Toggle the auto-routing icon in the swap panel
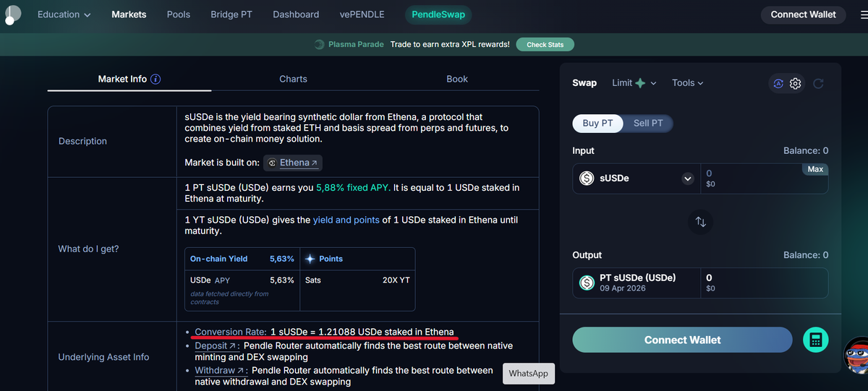This screenshot has width=868, height=391. pyautogui.click(x=778, y=83)
